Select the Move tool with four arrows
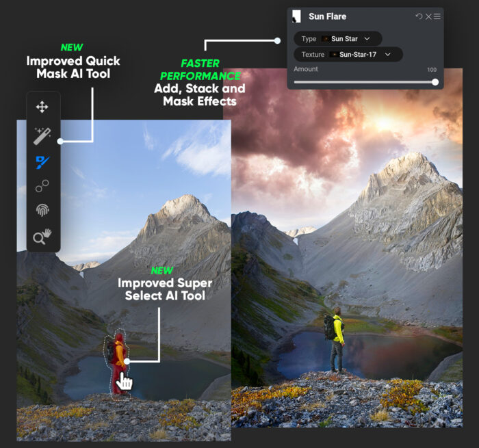 42,107
